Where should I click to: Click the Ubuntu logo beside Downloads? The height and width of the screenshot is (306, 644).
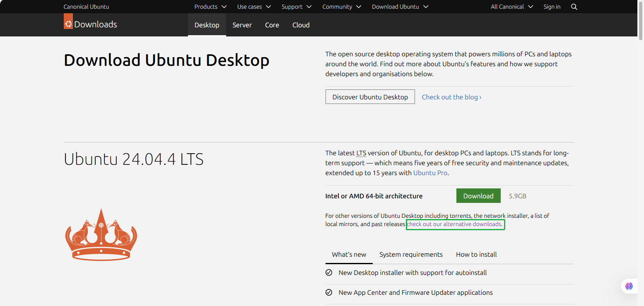(x=68, y=22)
